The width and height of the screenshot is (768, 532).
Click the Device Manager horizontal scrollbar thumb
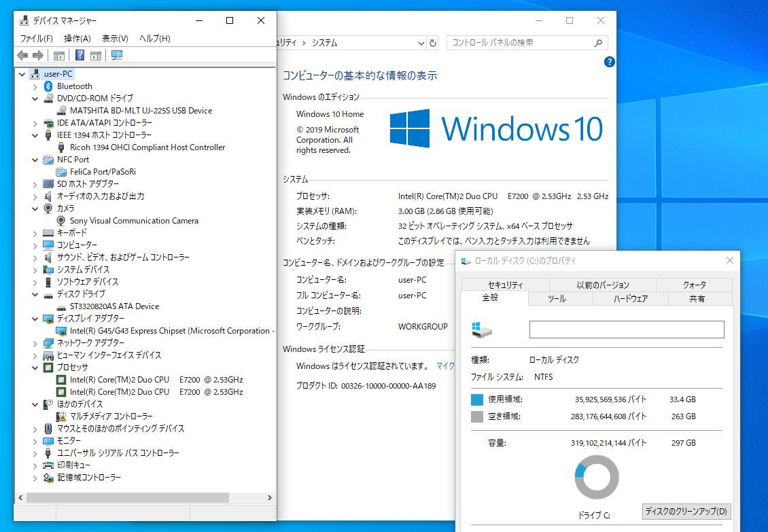pyautogui.click(x=127, y=498)
